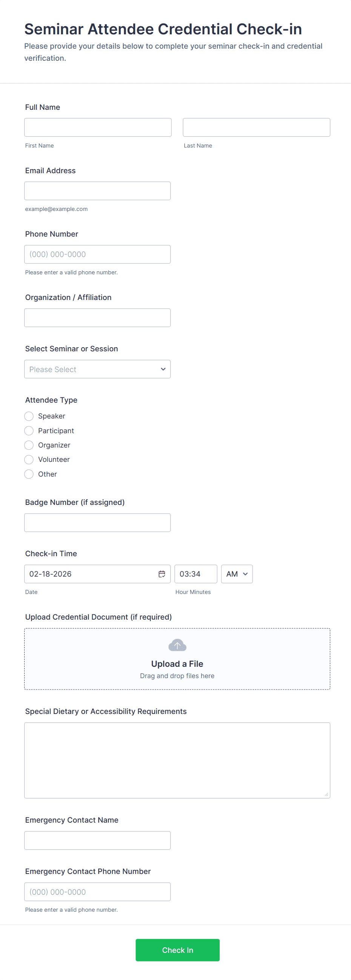Choose the Participant radio option
351x980 pixels.
(29, 431)
